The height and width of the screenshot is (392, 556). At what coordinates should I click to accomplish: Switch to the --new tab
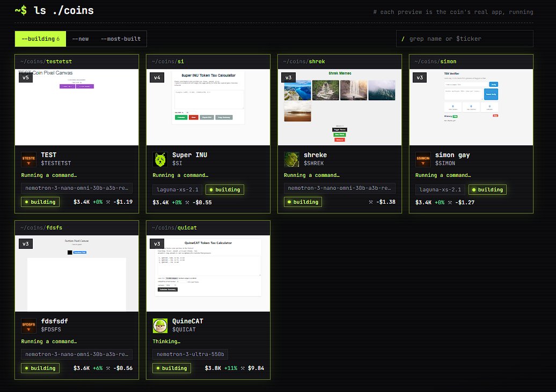81,39
